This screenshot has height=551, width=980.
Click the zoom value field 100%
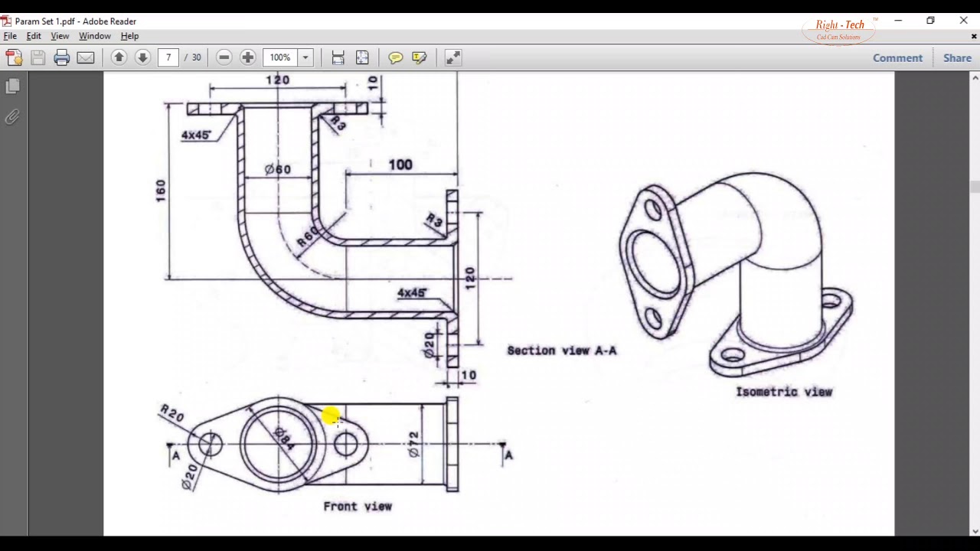[x=280, y=57]
